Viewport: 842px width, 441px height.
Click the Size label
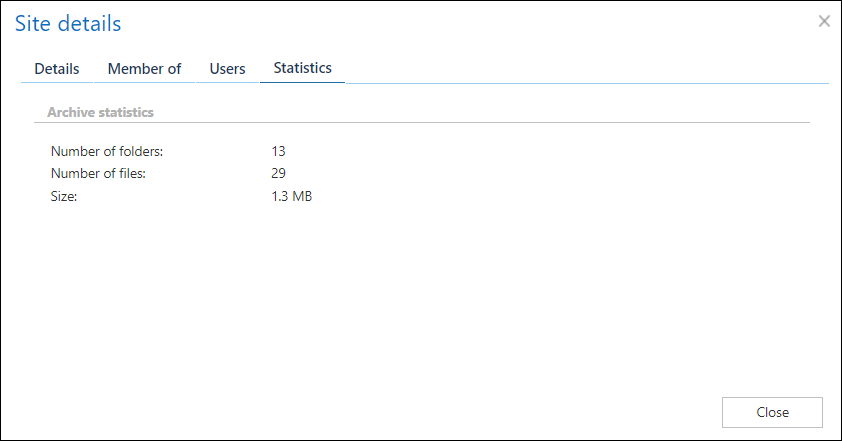coord(64,197)
